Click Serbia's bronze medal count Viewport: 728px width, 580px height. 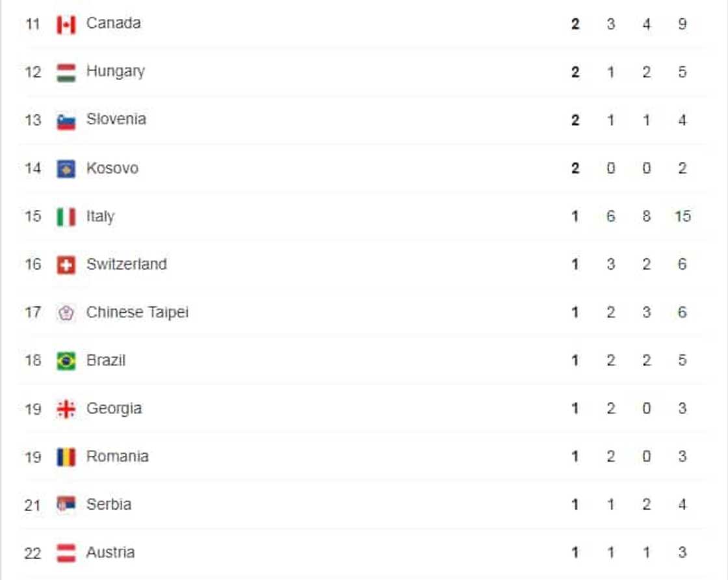click(x=646, y=505)
